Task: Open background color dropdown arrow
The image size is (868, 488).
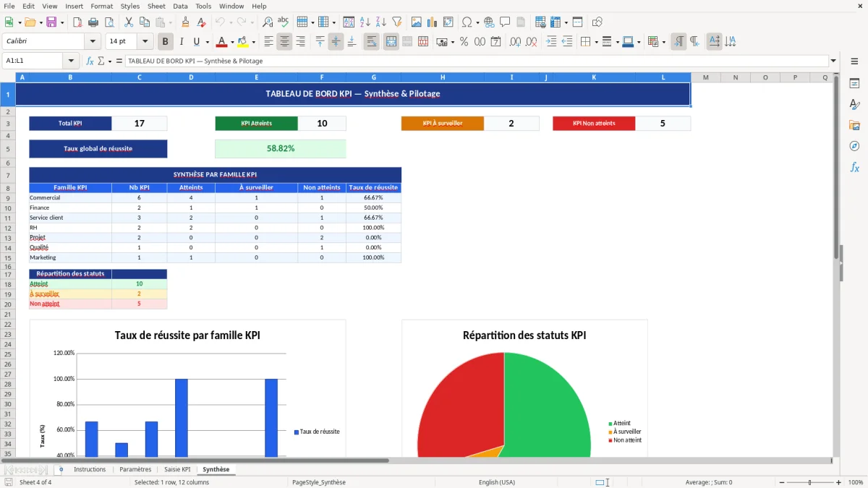Action: coord(253,42)
